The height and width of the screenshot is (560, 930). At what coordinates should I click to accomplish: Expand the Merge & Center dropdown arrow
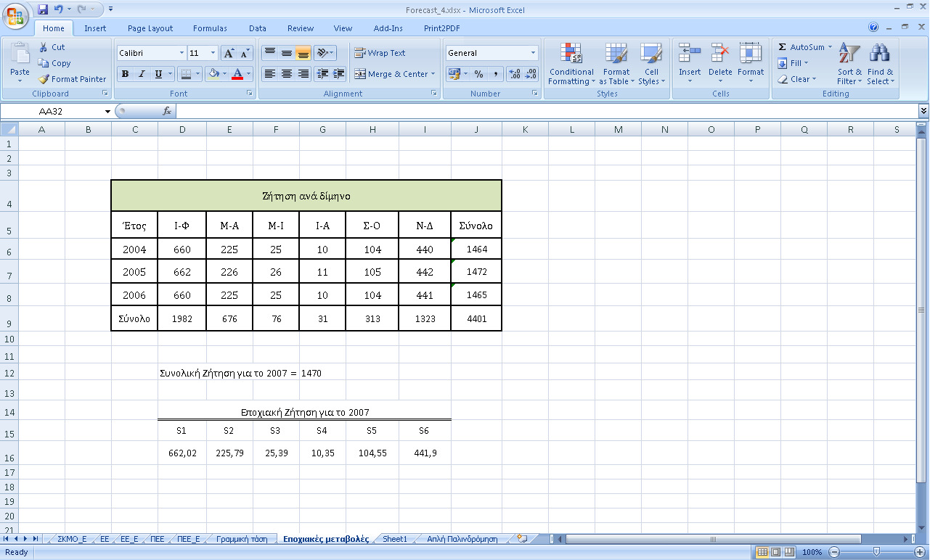(x=433, y=74)
